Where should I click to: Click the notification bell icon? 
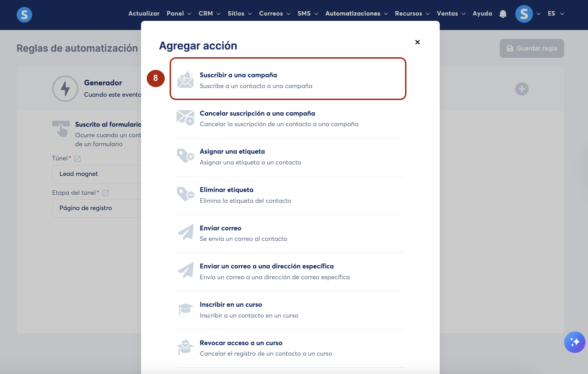coord(503,14)
